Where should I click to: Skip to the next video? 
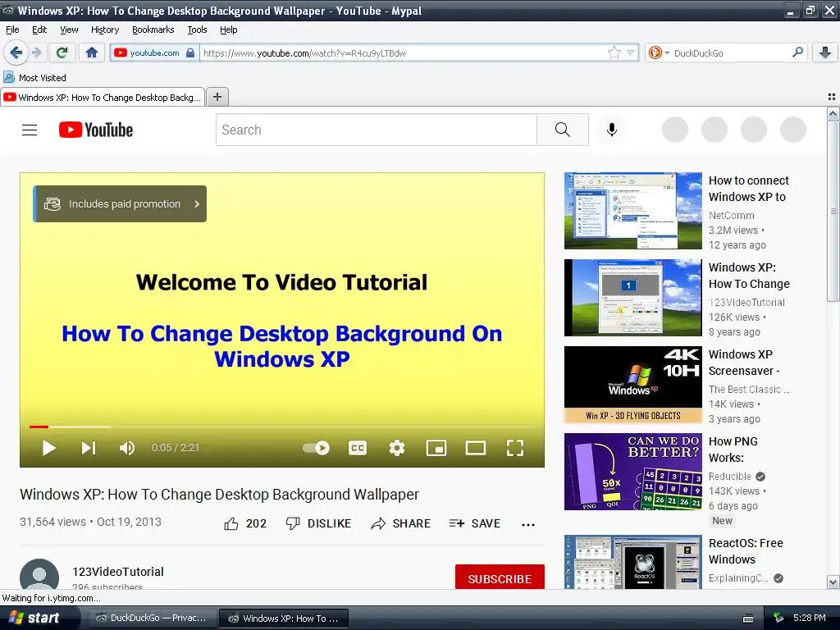coord(89,448)
